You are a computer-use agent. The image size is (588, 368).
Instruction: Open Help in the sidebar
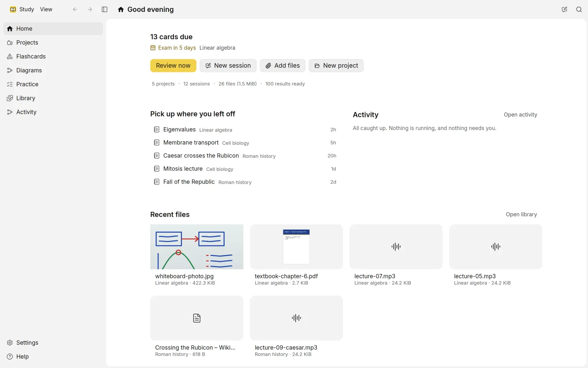tap(53, 357)
